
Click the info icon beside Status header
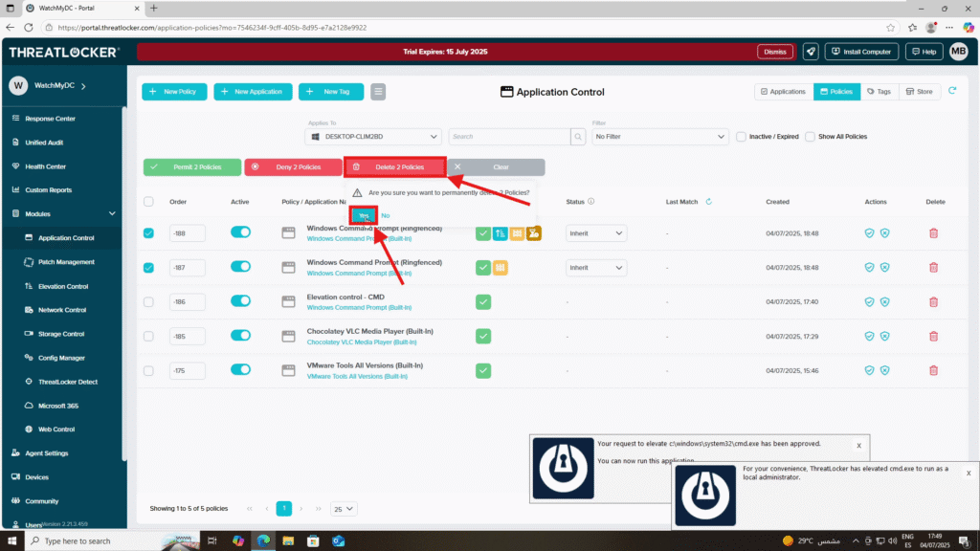point(590,202)
